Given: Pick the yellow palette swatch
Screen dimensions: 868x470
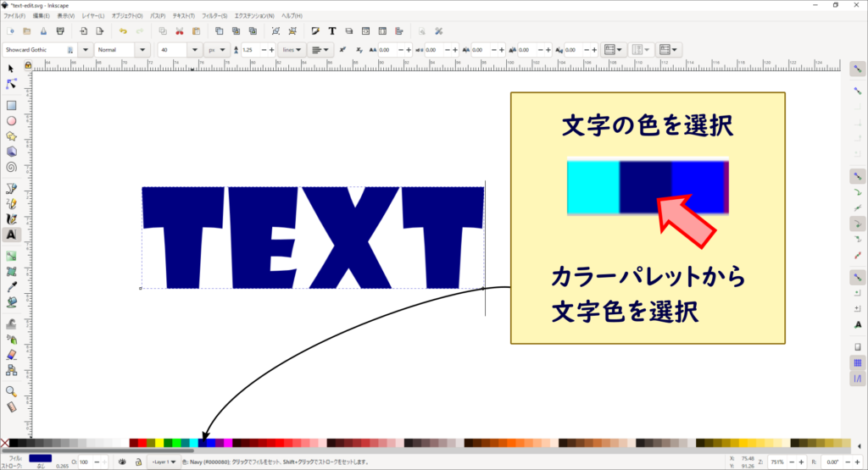Looking at the screenshot, I should tap(159, 443).
